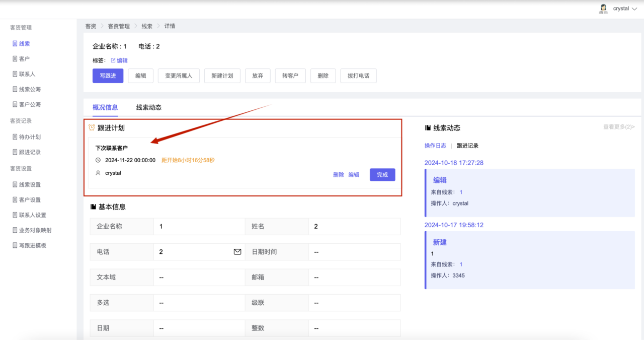Click the 删除 button in action bar
Image resolution: width=644 pixels, height=340 pixels.
[x=323, y=76]
